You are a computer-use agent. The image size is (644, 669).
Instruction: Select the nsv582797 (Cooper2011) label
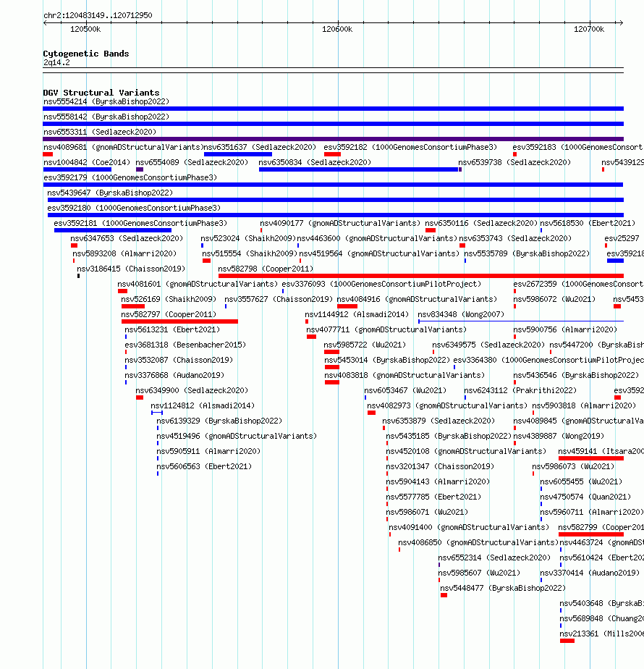pyautogui.click(x=169, y=314)
